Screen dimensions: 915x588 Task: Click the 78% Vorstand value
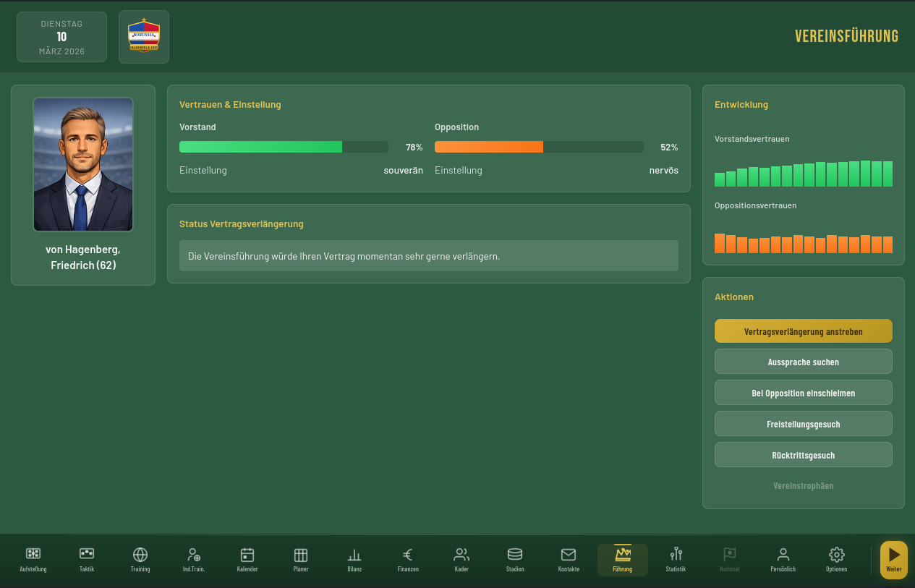pyautogui.click(x=414, y=147)
